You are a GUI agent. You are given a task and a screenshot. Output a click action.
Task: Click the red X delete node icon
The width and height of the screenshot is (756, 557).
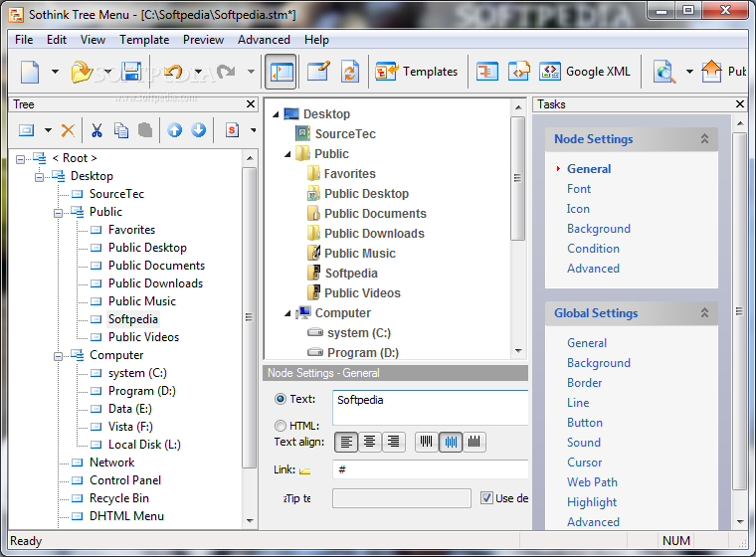(68, 130)
